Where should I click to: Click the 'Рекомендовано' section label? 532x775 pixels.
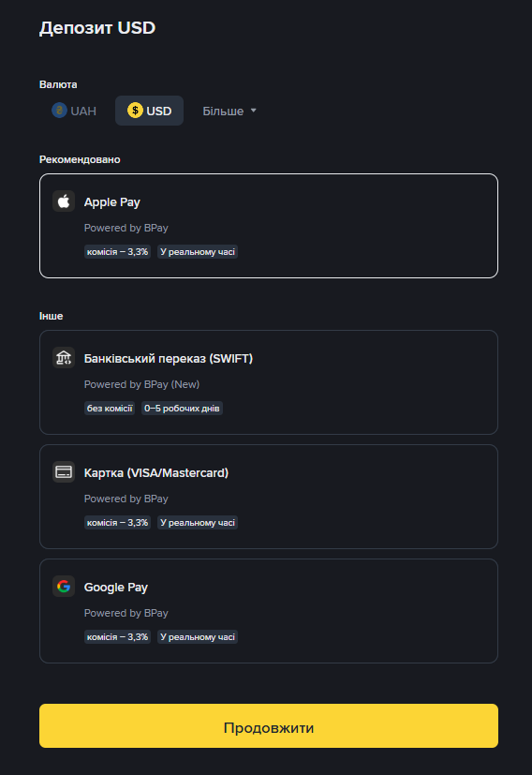tap(80, 159)
